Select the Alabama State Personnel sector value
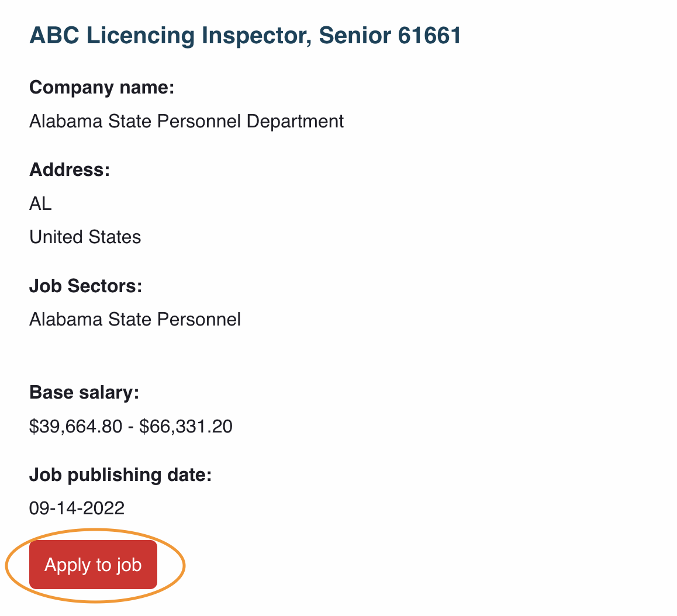 (x=134, y=320)
